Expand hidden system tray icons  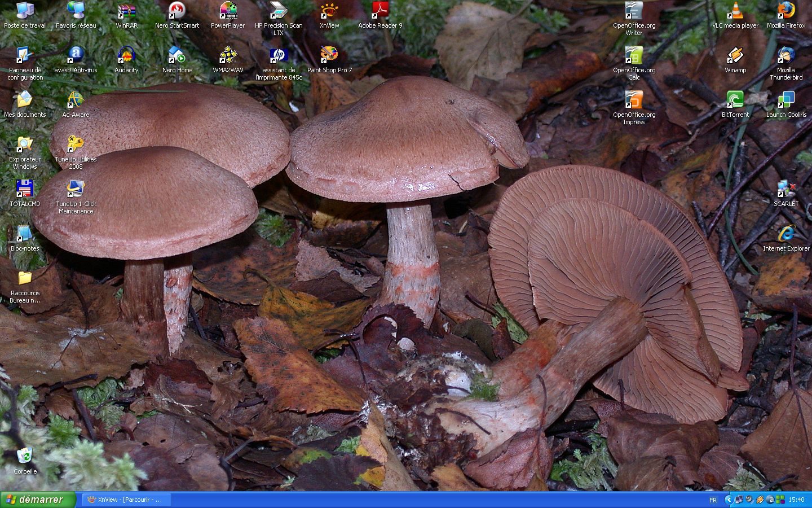[728, 500]
